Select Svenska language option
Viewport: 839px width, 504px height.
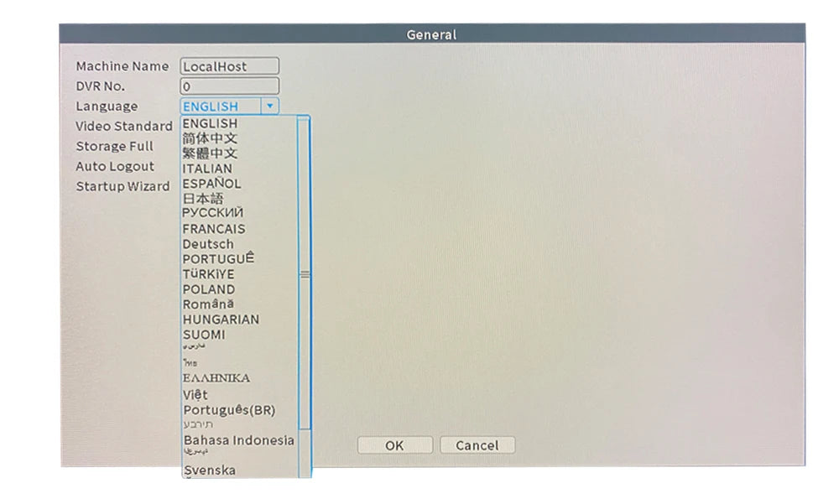point(209,470)
